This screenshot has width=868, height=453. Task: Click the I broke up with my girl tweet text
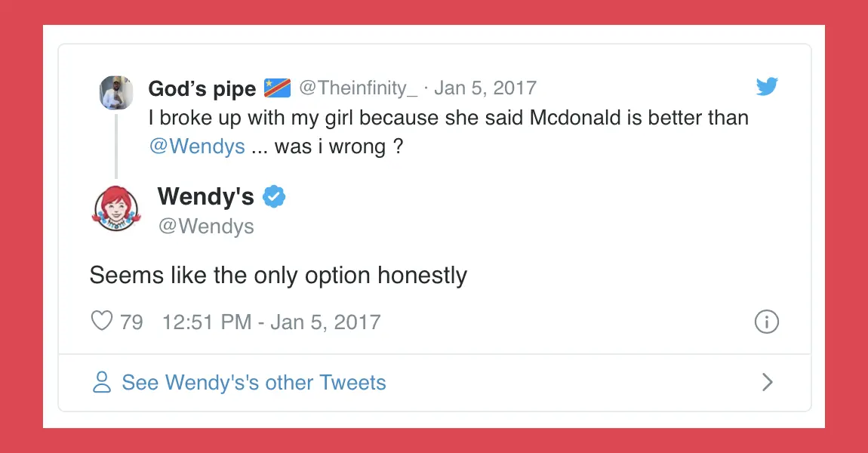(x=448, y=118)
